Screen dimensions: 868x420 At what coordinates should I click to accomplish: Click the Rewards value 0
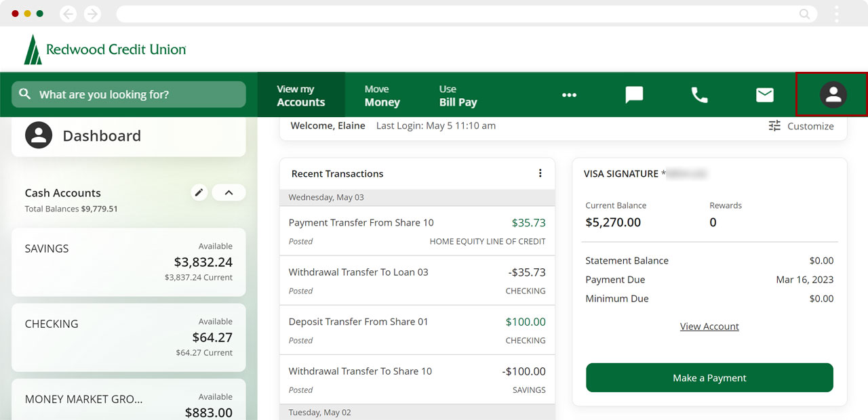[713, 222]
